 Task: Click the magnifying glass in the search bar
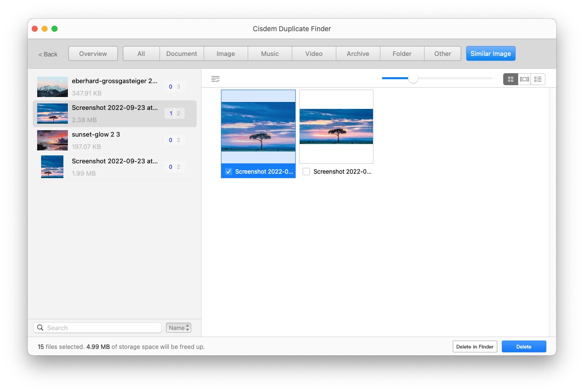click(40, 327)
